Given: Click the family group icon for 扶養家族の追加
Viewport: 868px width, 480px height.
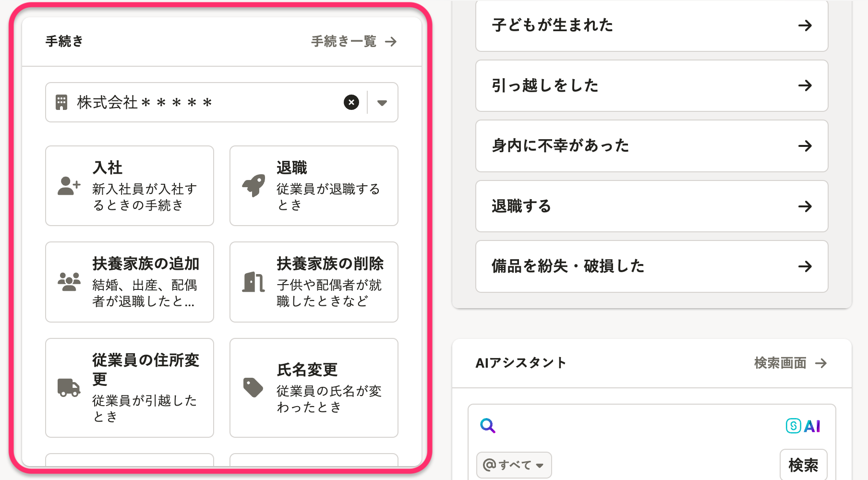Looking at the screenshot, I should (x=69, y=282).
